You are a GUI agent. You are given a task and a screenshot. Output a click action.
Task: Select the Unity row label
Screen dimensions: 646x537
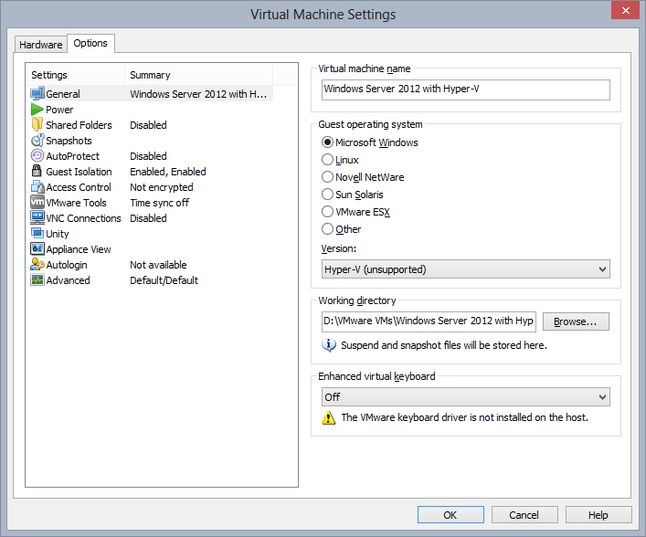[57, 234]
